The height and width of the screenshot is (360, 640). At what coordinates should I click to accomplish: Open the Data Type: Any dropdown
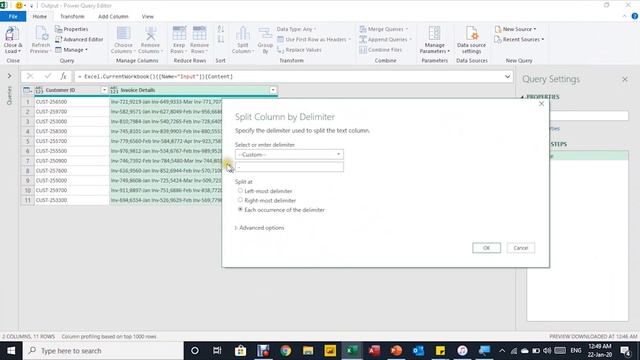tap(296, 29)
